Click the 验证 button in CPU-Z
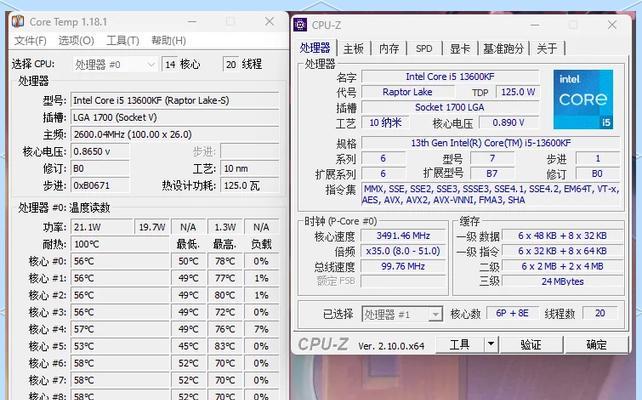 click(x=531, y=344)
